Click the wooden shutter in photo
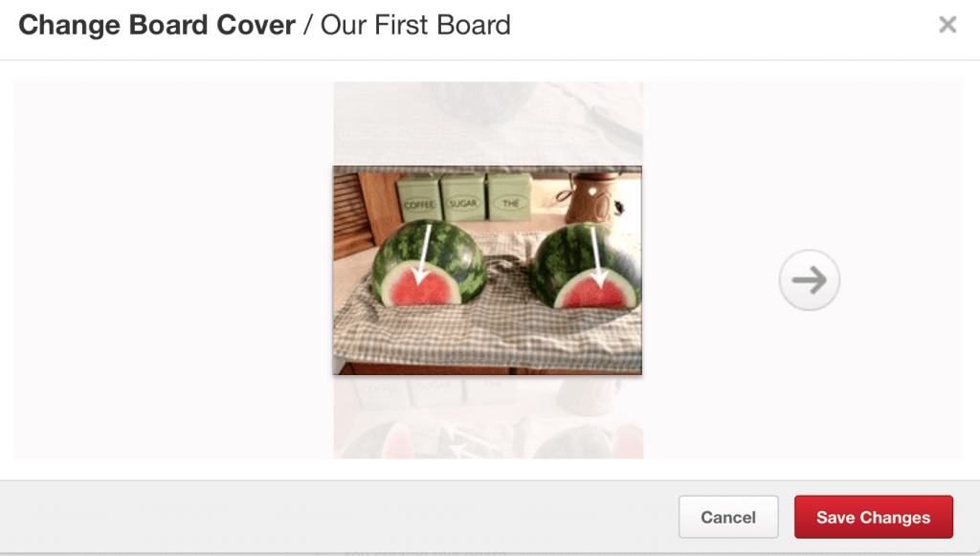The image size is (980, 556). [x=351, y=213]
